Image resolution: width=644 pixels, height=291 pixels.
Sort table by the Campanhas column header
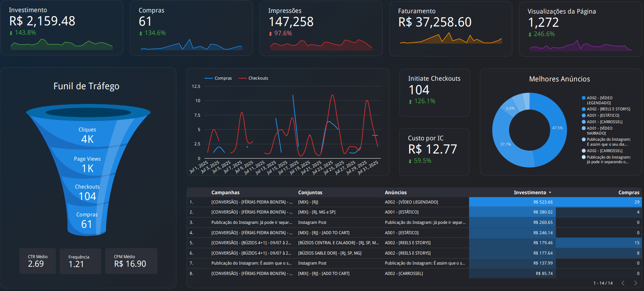225,192
